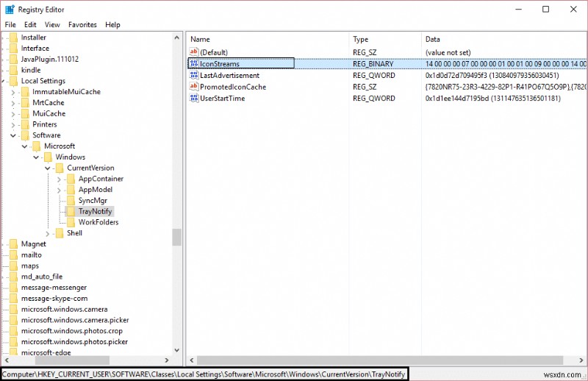Viewport: 588px width, 381px height.
Task: Click the Printers folder icon
Action: point(25,124)
